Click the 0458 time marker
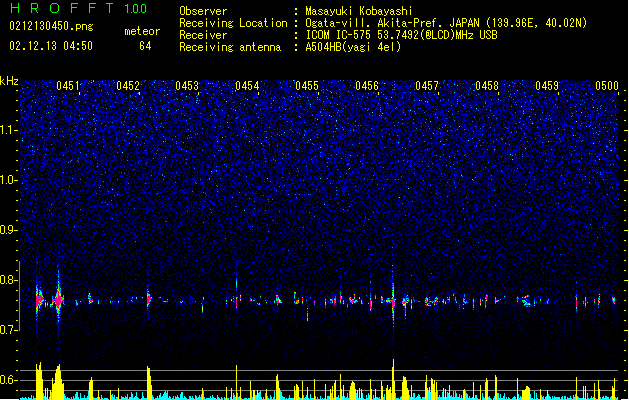This screenshot has height=400, width=629. click(487, 86)
